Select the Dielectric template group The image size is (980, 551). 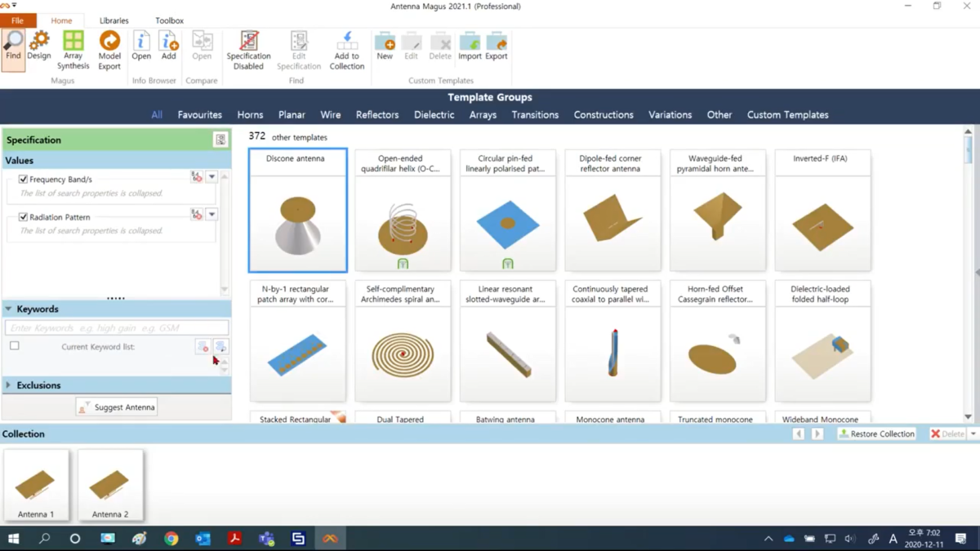click(x=434, y=115)
